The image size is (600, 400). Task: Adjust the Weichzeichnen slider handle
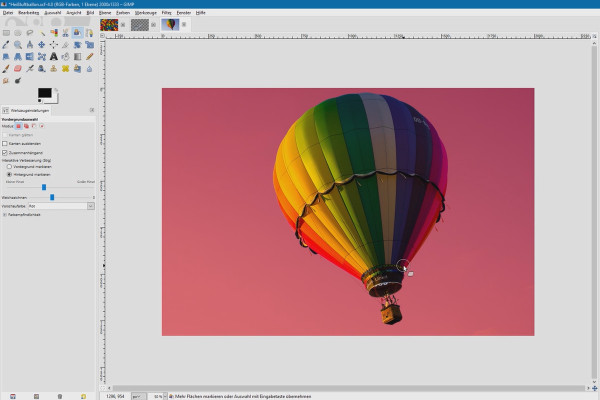click(x=52, y=197)
